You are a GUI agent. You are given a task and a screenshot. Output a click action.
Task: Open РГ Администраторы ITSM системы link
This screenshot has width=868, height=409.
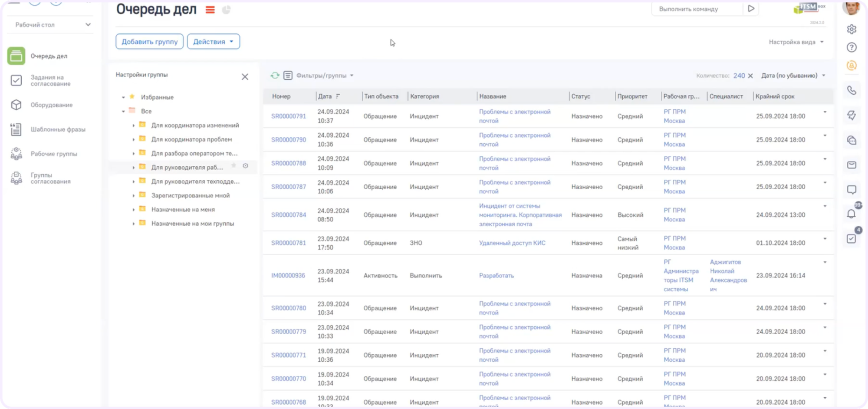tap(681, 276)
